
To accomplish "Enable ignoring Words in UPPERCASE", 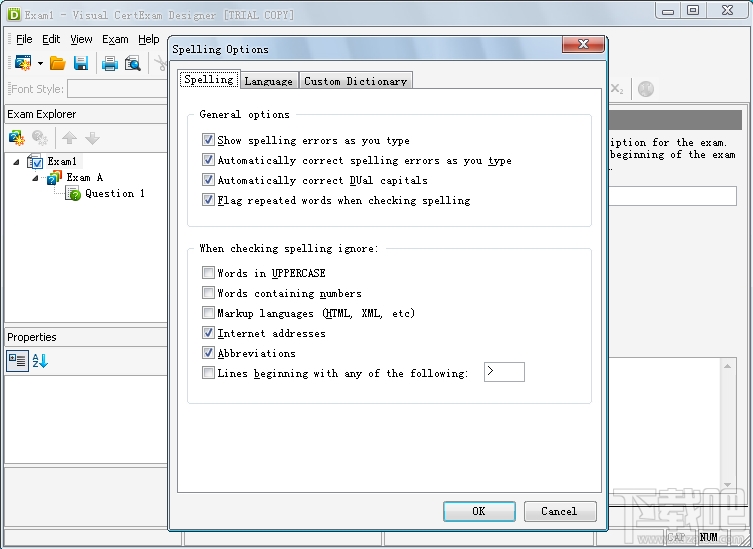I will tap(208, 273).
